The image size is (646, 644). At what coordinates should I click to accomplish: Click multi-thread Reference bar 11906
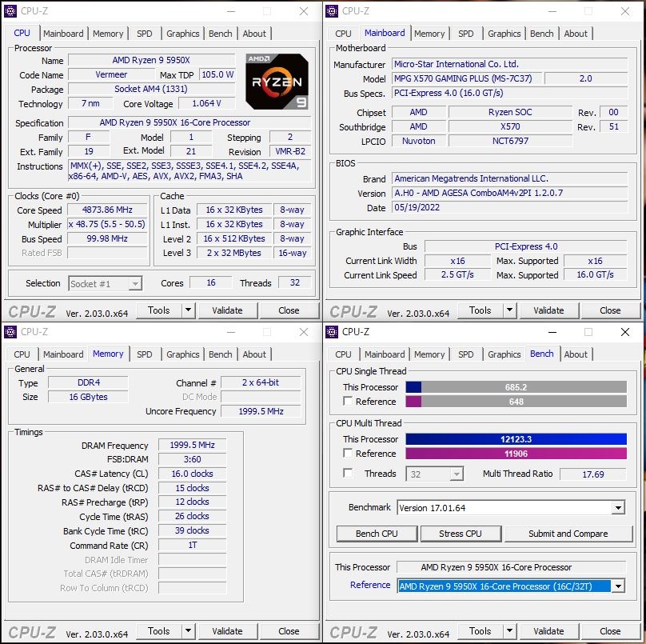coord(516,453)
